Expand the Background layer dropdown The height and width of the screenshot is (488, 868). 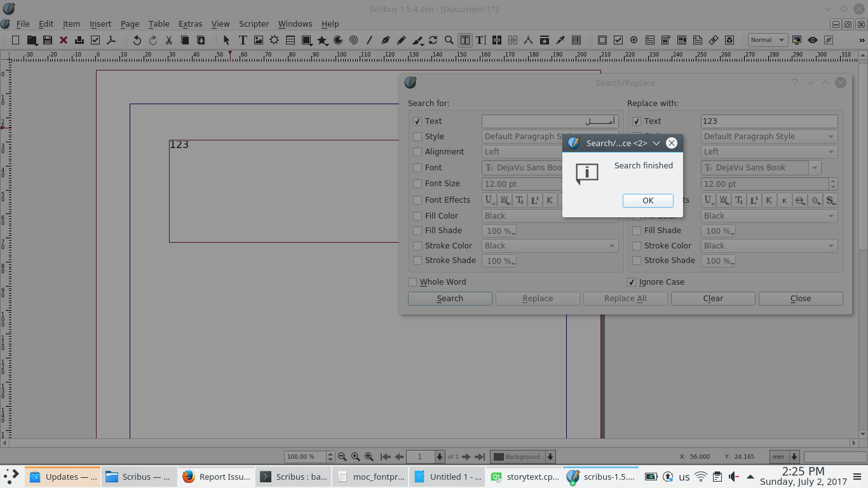(550, 457)
